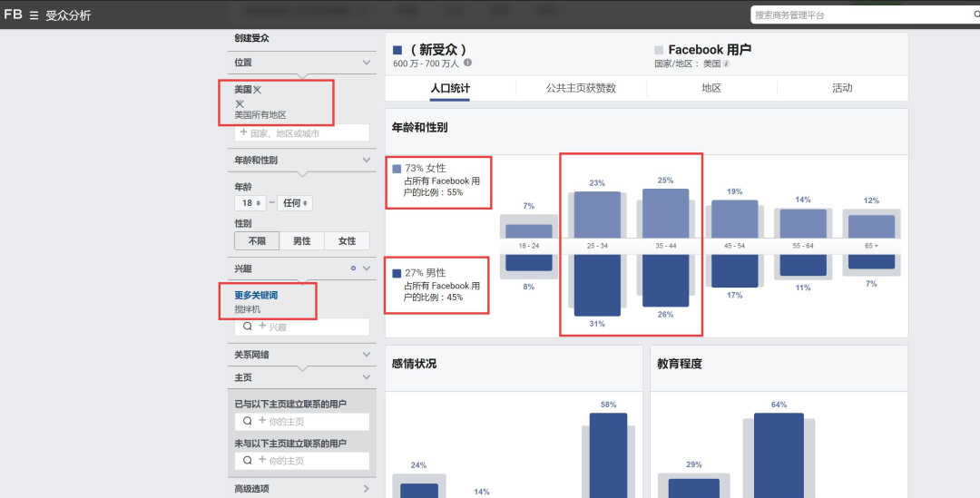Click the 受众分析 title in the top bar
The width and height of the screenshot is (980, 498).
(68, 15)
